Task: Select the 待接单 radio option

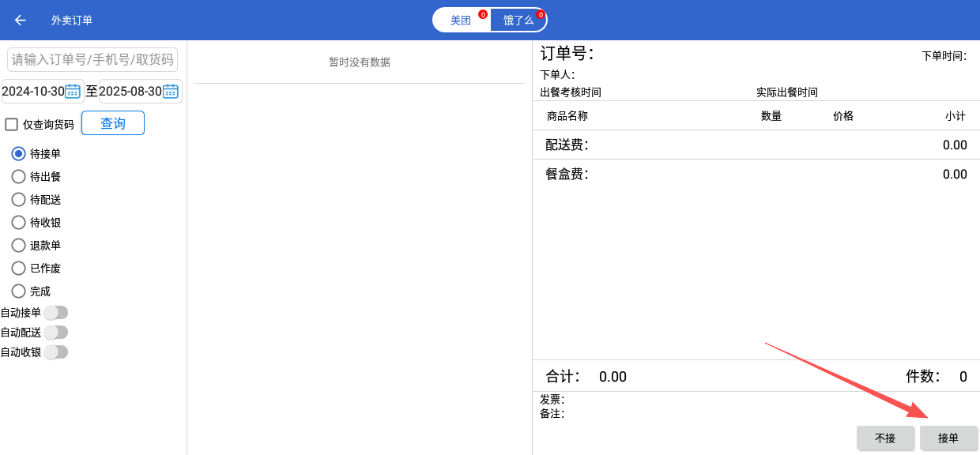Action: [19, 154]
